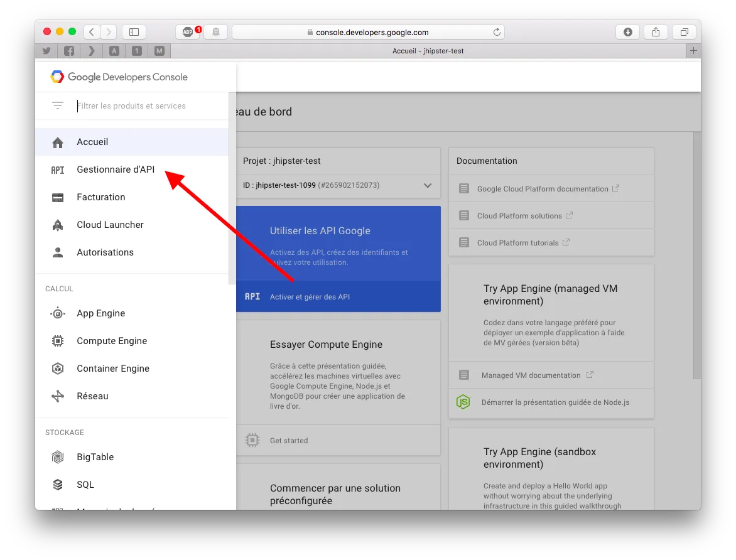Image resolution: width=736 pixels, height=560 pixels.
Task: Go forward in Safari history
Action: 109,32
